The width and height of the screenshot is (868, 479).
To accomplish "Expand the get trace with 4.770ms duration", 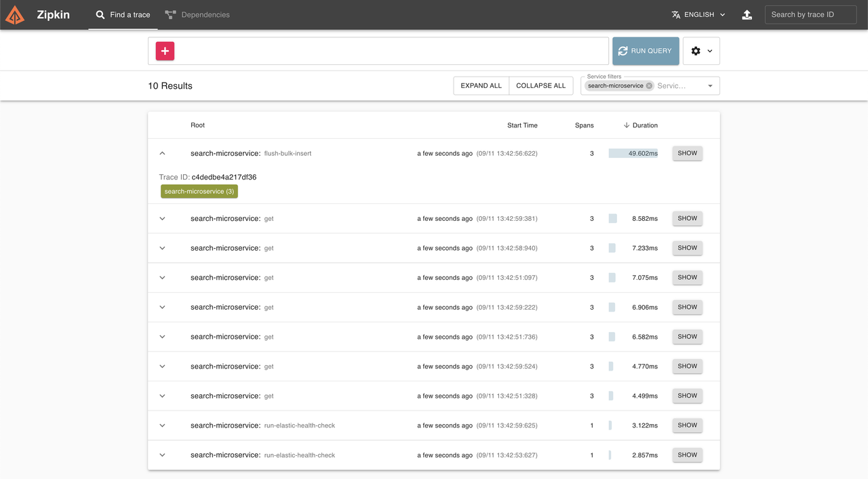I will pyautogui.click(x=162, y=367).
